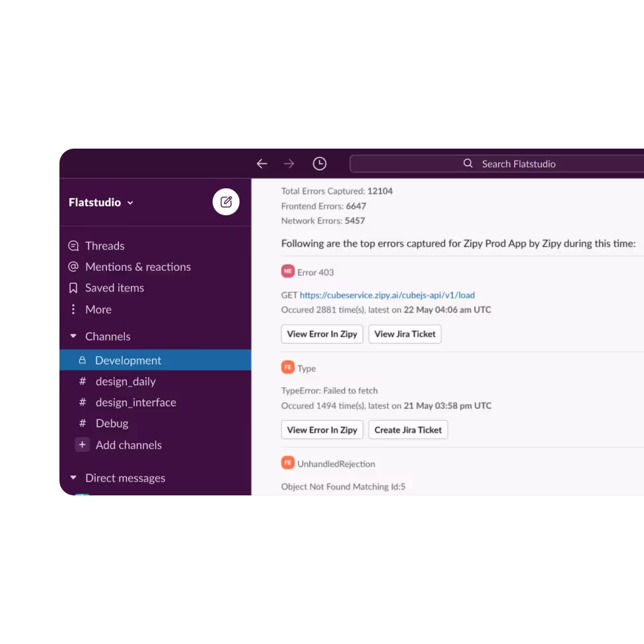Viewport: 644px width, 644px height.
Task: Open the Flatstudio workspace menu
Action: tap(101, 203)
